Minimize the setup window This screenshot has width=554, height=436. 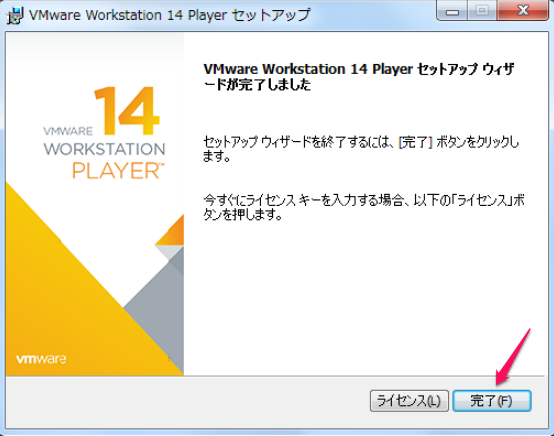pos(452,10)
